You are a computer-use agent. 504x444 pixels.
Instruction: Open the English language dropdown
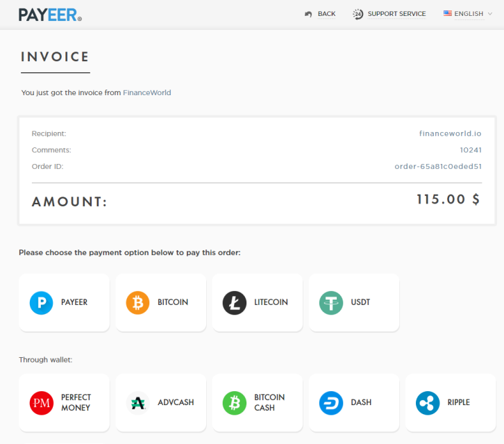click(469, 14)
